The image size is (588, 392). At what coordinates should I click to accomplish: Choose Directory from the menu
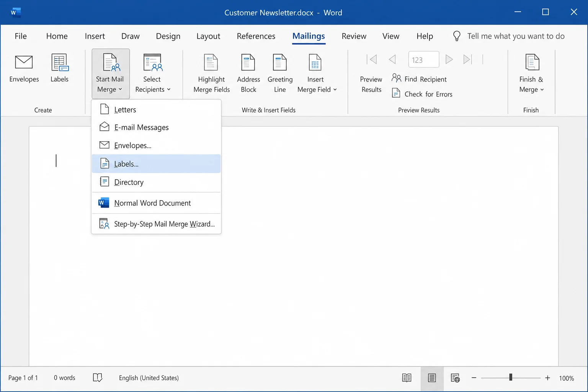coord(156,182)
